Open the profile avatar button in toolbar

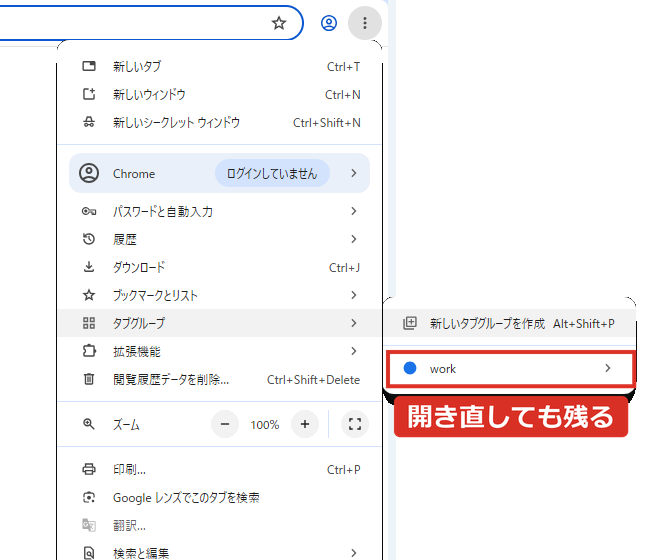[329, 23]
